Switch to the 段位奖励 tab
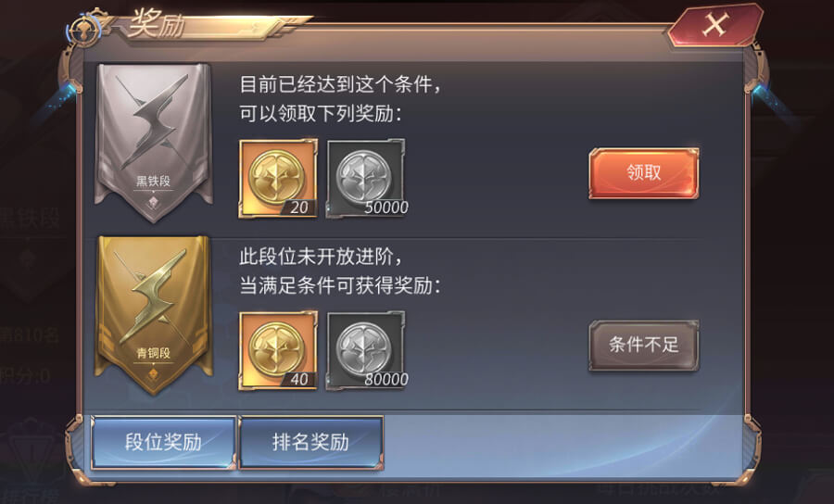Viewport: 834px width, 504px height. (x=163, y=442)
